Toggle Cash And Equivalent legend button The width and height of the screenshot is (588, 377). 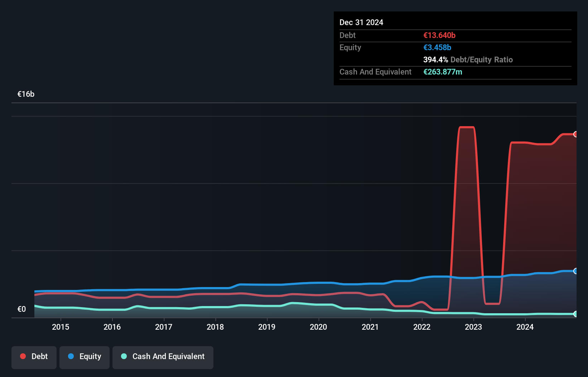coord(163,357)
